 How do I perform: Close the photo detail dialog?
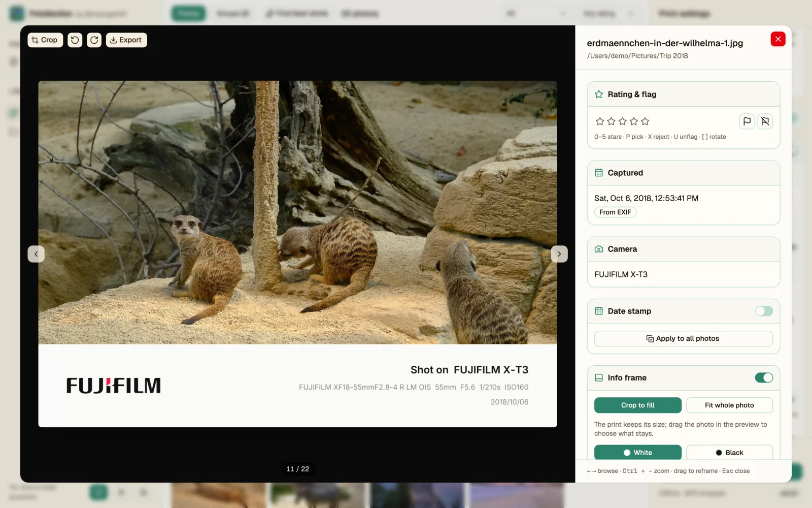(x=778, y=39)
